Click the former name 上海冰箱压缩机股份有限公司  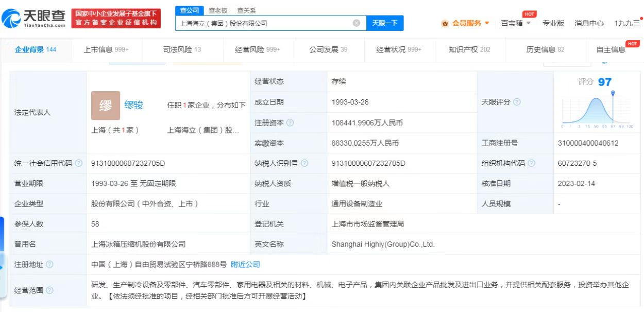point(138,244)
